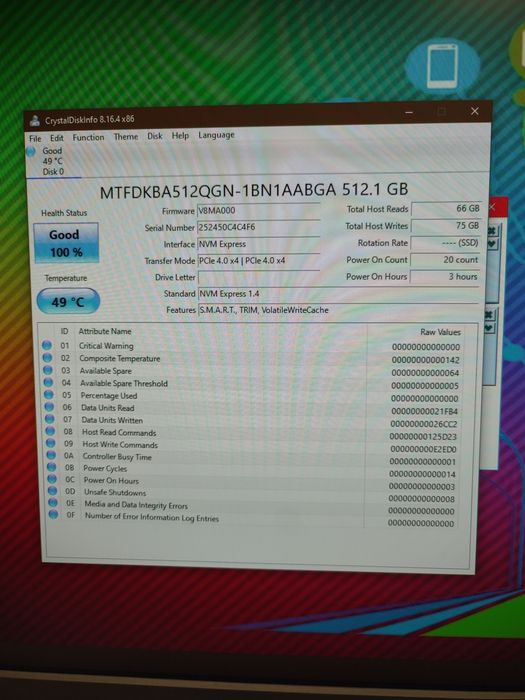
Task: Click the status dot of Available Spare row
Action: click(48, 370)
